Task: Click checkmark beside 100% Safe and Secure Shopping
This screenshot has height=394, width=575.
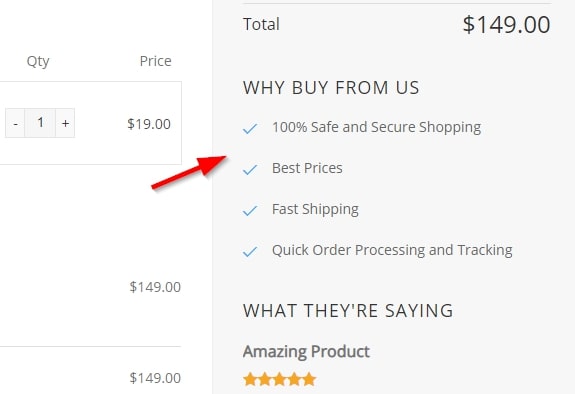Action: [x=250, y=128]
